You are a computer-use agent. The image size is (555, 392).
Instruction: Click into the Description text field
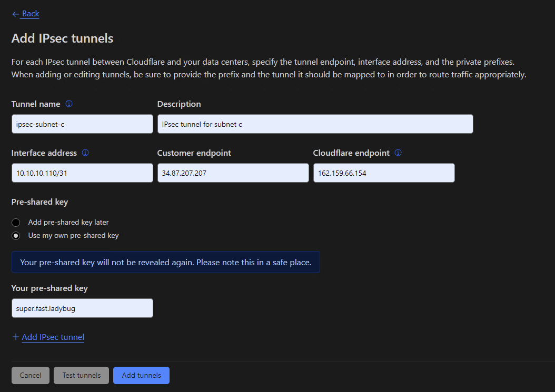[315, 124]
